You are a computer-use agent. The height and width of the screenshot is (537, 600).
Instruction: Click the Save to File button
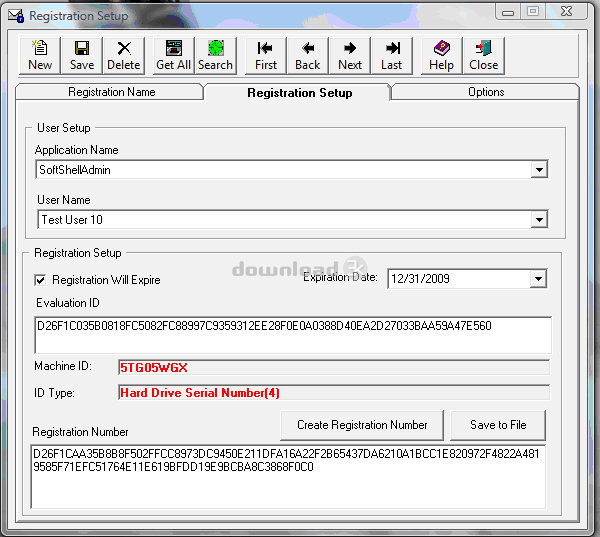[498, 425]
